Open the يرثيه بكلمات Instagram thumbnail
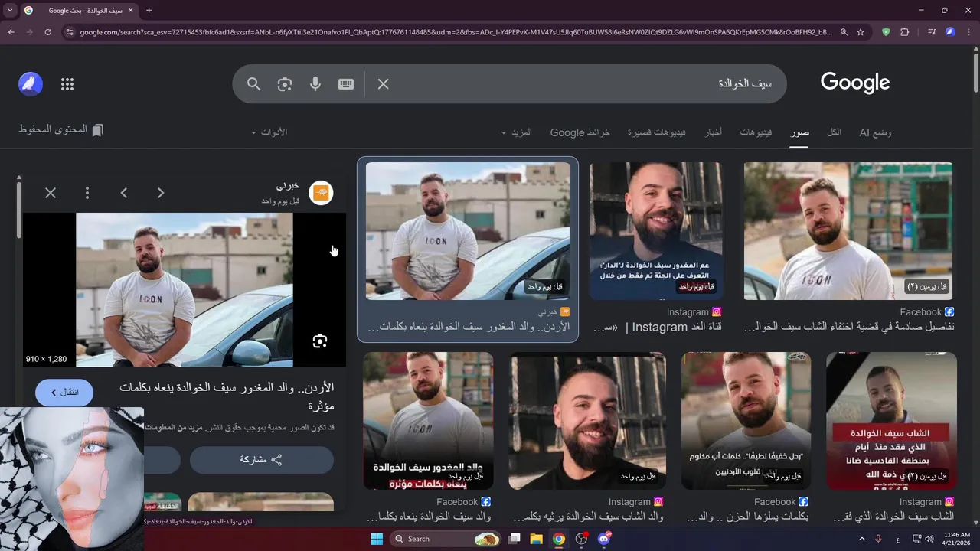The width and height of the screenshot is (980, 551). click(587, 421)
